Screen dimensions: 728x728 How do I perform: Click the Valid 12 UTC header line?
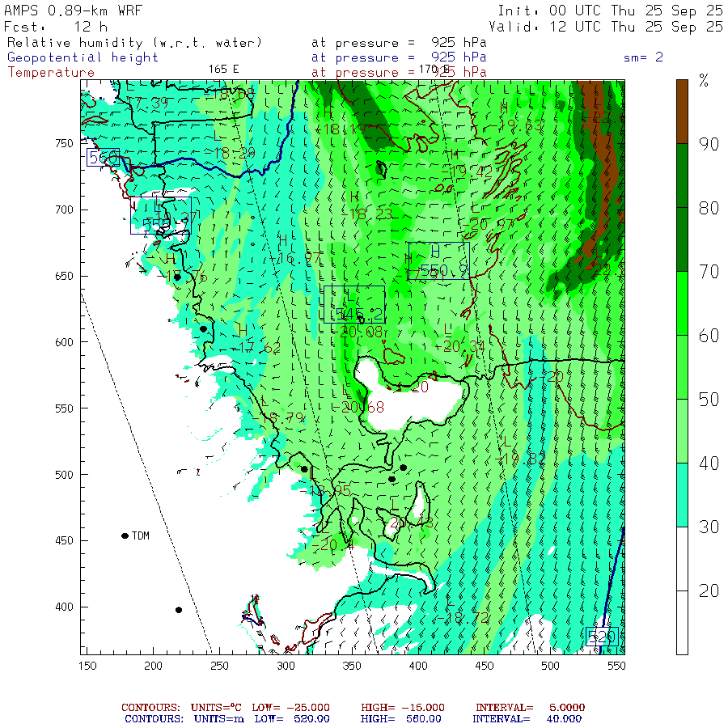click(606, 27)
